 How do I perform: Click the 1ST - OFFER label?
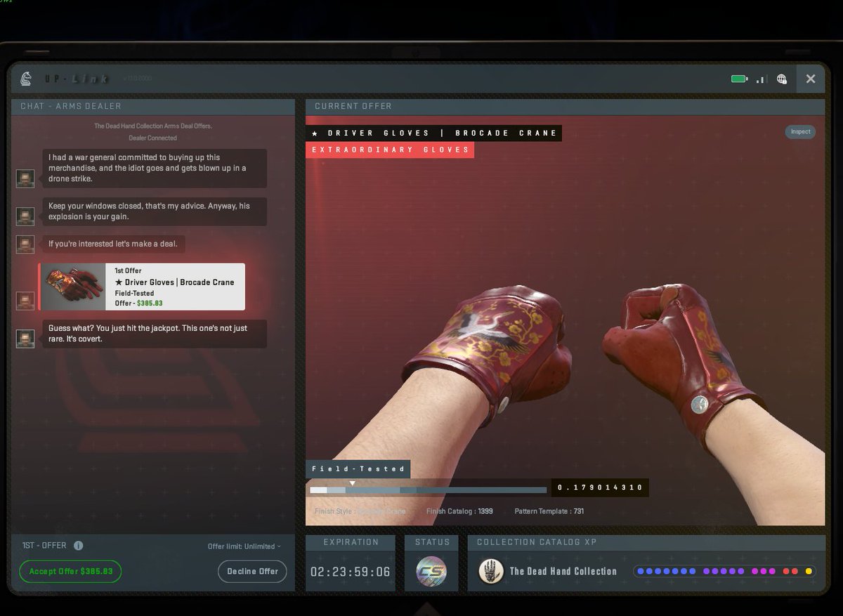(x=44, y=546)
